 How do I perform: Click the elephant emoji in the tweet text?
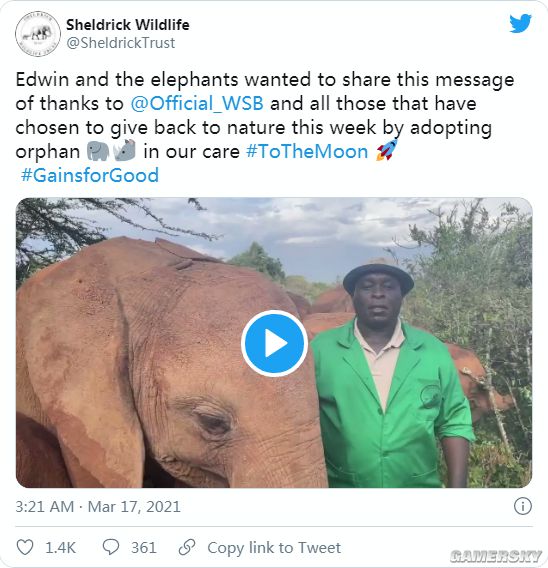point(98,151)
